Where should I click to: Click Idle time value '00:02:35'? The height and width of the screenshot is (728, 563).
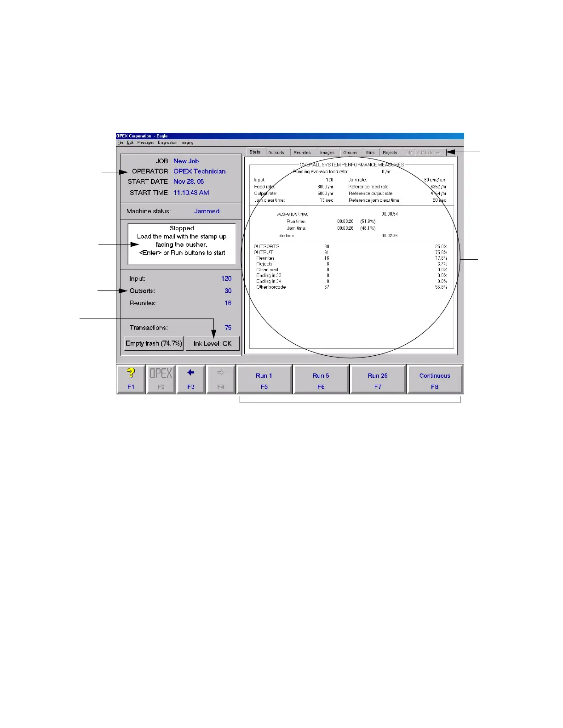pos(390,236)
